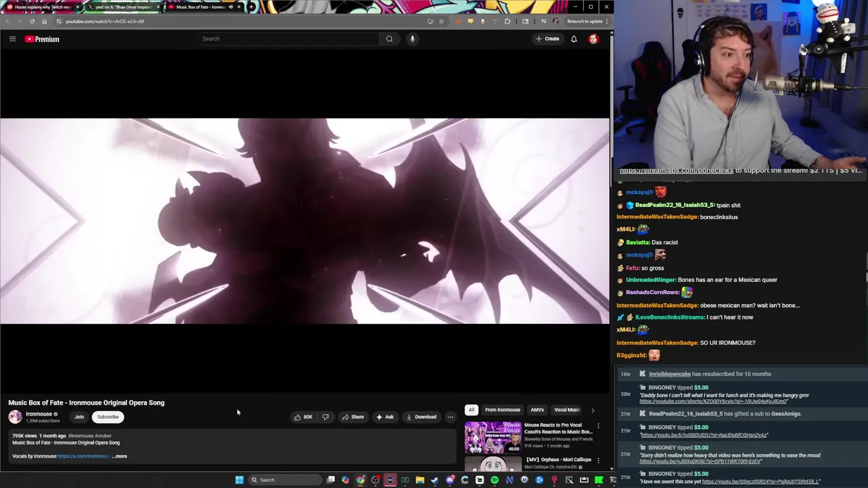Open Spotify from the taskbar
This screenshot has width=868, height=488.
(494, 480)
